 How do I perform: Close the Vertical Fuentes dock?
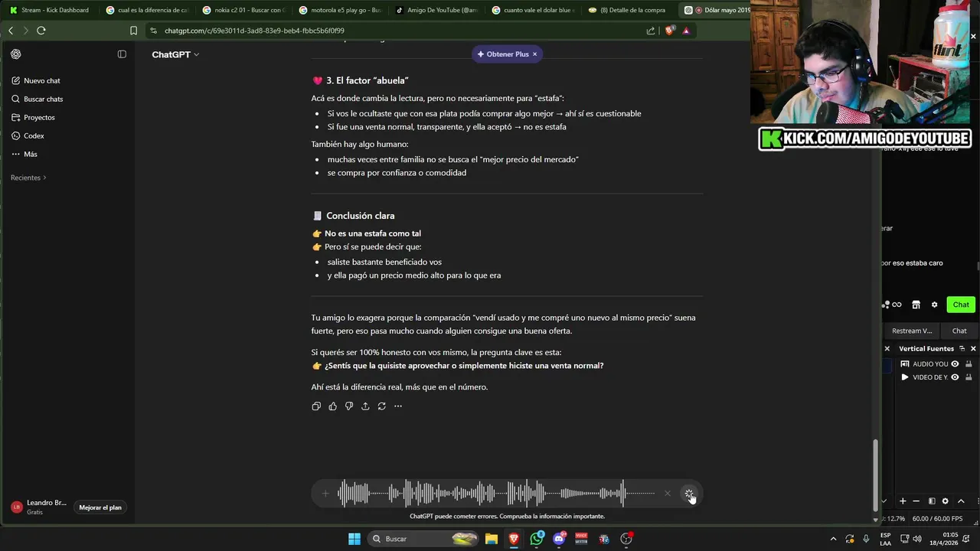pos(973,348)
